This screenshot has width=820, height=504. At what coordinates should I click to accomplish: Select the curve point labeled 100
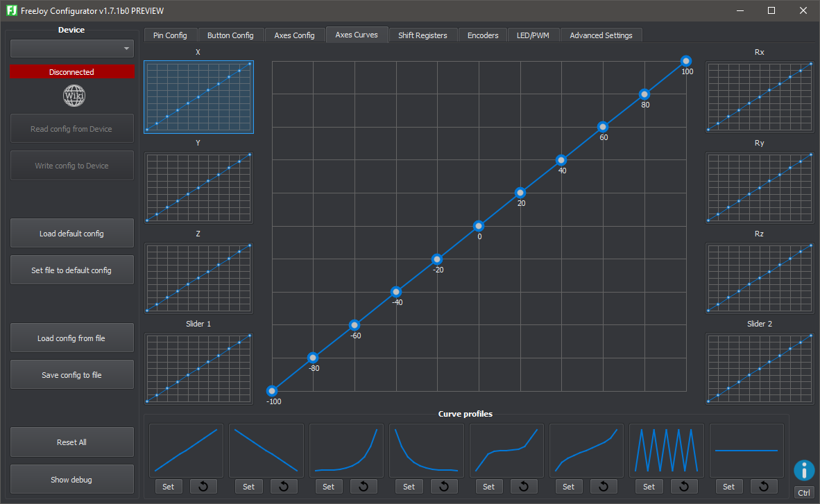pos(686,61)
